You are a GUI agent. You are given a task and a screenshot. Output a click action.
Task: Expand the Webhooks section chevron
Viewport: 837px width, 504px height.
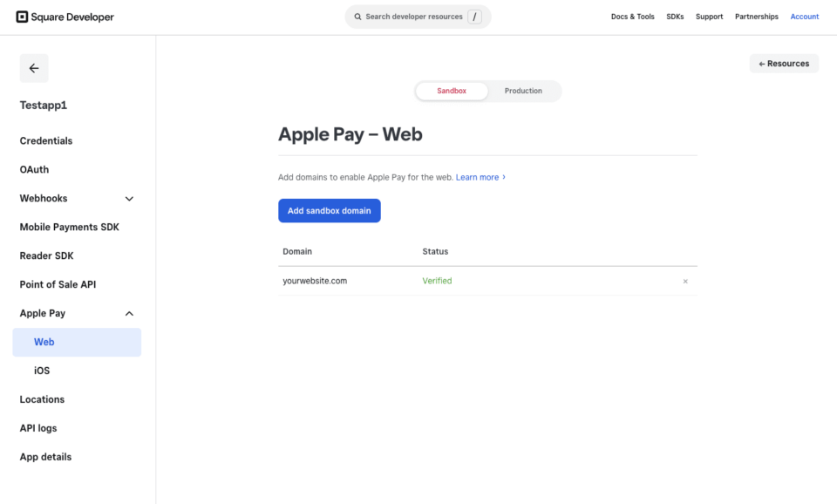pyautogui.click(x=129, y=199)
